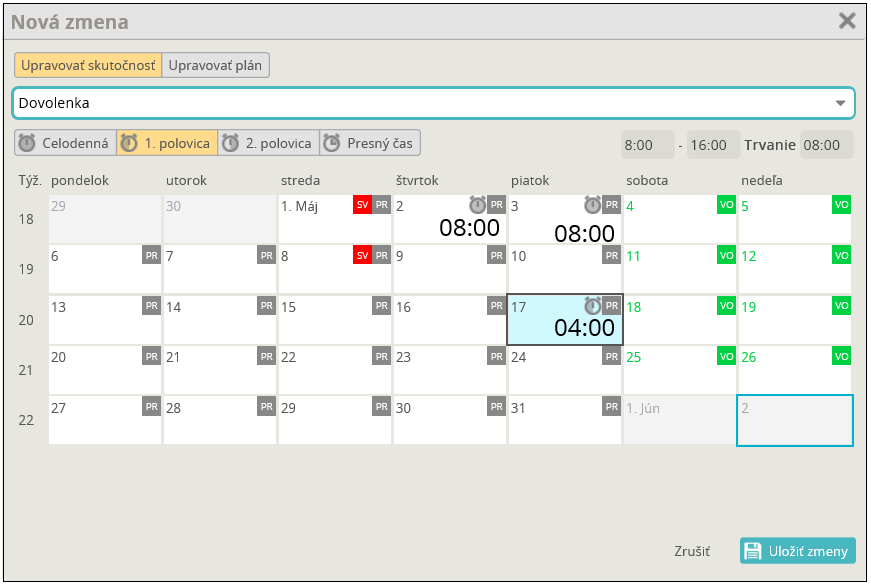
Task: Click the VO badge on Sunday 5
Action: (x=842, y=205)
